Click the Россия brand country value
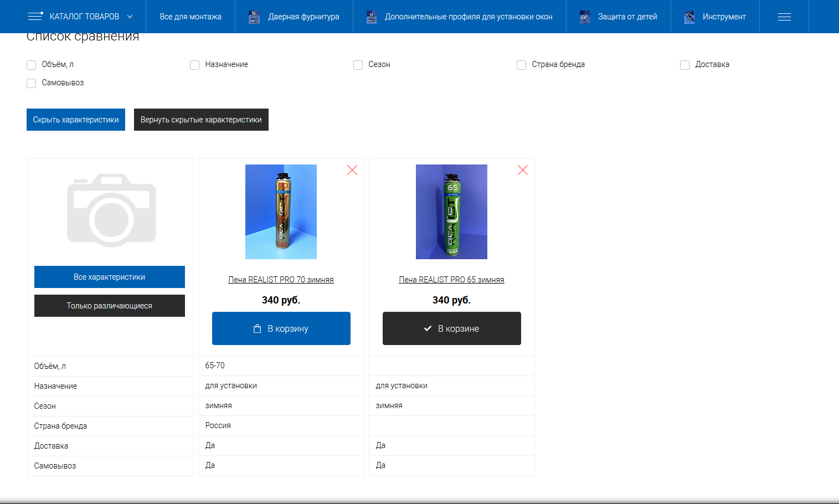 pyautogui.click(x=218, y=425)
